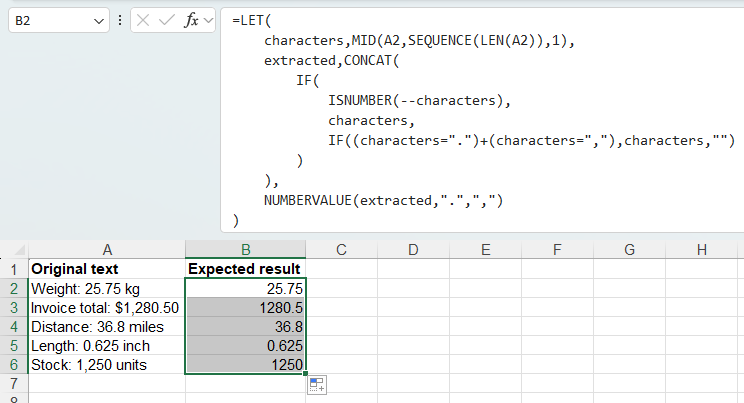This screenshot has width=744, height=403.
Task: Click 'SEQUENCE' in the formula
Action: pyautogui.click(x=440, y=40)
